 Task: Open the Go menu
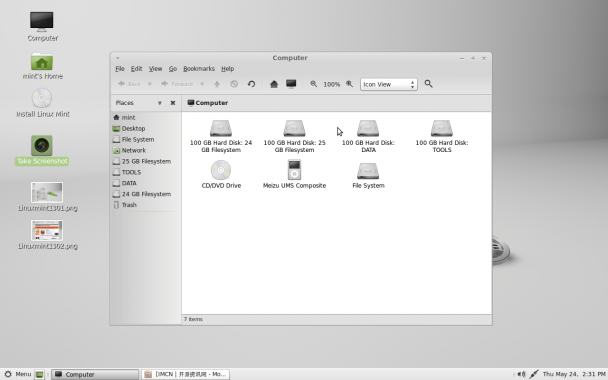point(173,69)
